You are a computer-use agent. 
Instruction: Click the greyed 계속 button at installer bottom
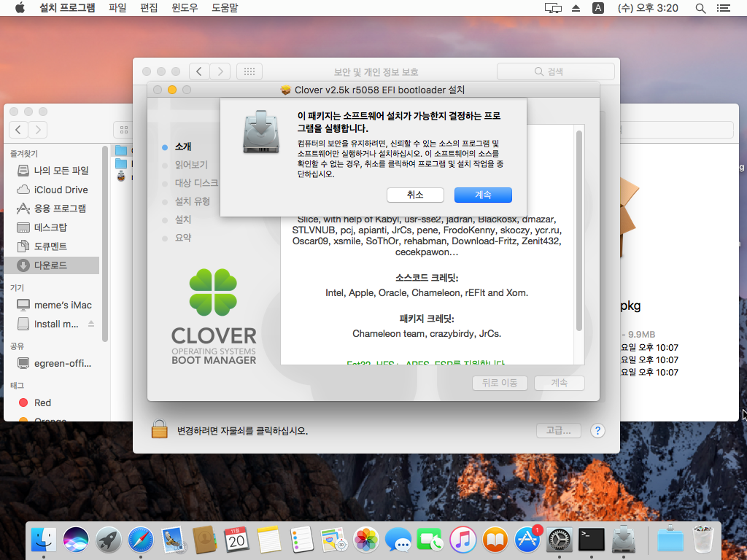click(560, 383)
